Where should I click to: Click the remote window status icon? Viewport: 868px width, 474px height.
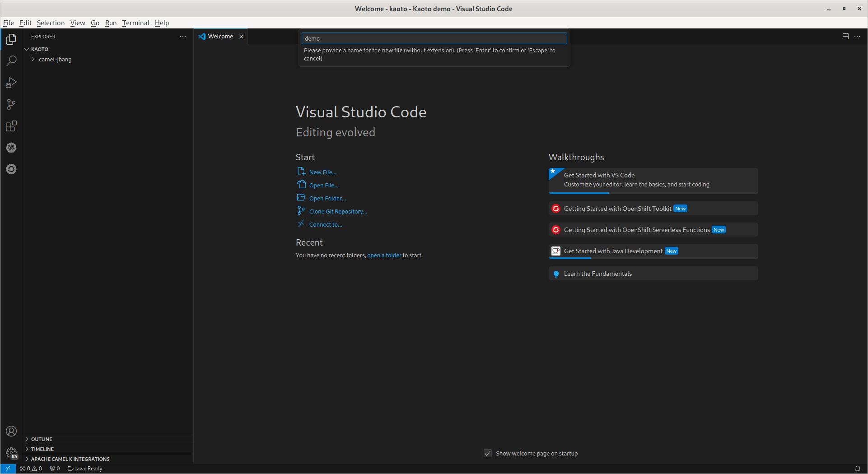coord(8,469)
